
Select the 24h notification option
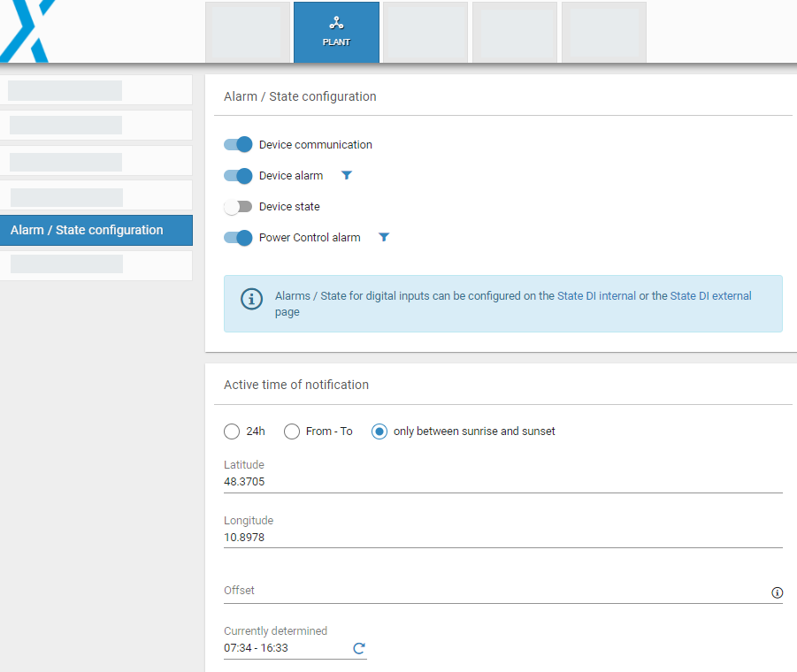pyautogui.click(x=232, y=431)
